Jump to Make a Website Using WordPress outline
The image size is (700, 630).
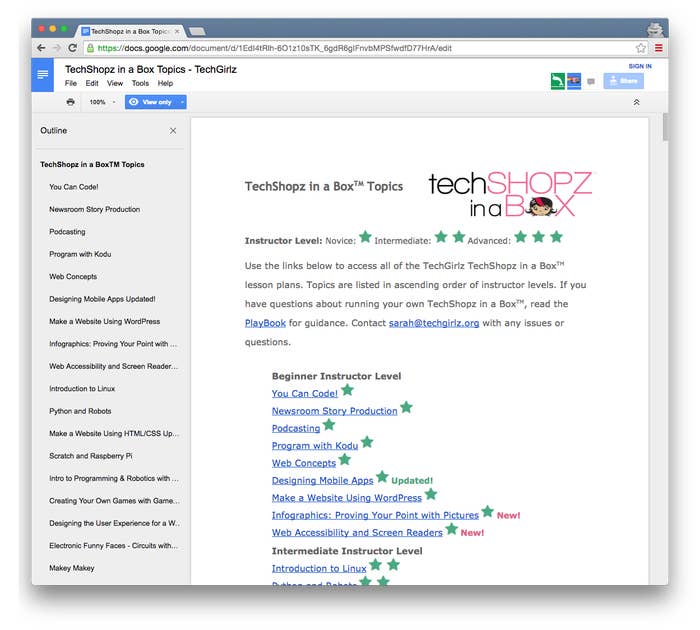click(104, 321)
